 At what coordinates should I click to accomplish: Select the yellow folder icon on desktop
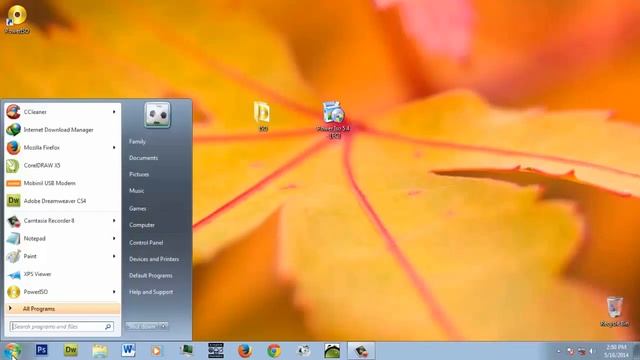click(262, 117)
